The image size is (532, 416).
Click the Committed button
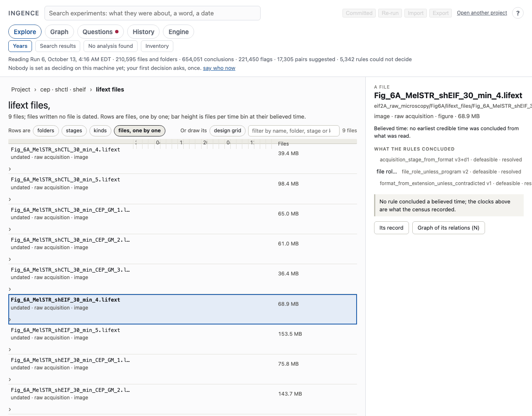359,13
